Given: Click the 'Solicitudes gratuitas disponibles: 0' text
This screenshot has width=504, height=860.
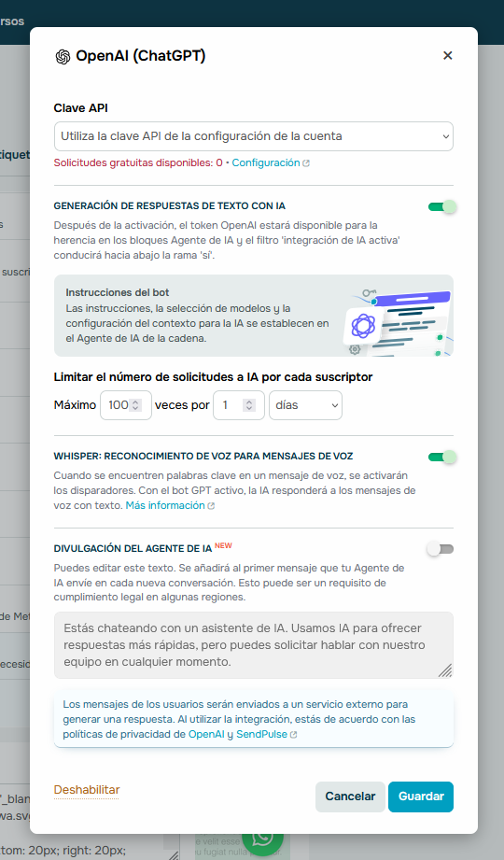Looking at the screenshot, I should (138, 162).
